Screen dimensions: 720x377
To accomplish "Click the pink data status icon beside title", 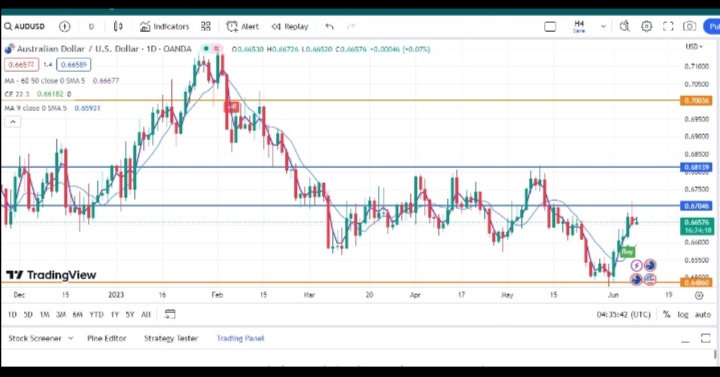I will [x=216, y=49].
